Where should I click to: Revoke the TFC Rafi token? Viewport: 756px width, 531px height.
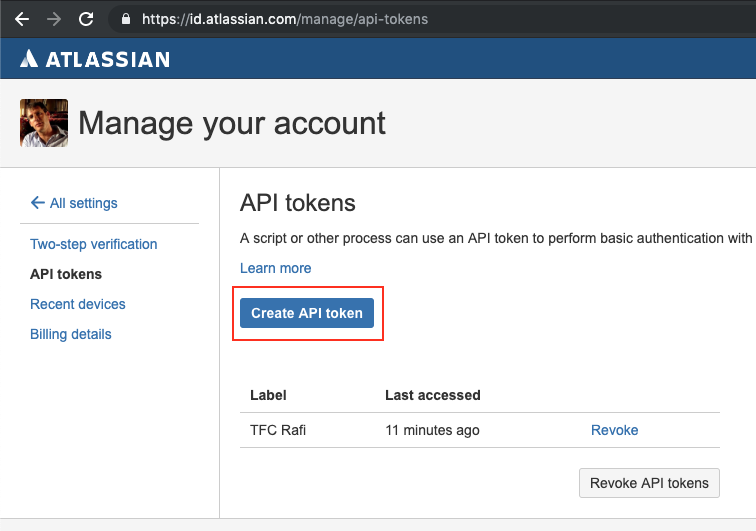click(614, 430)
